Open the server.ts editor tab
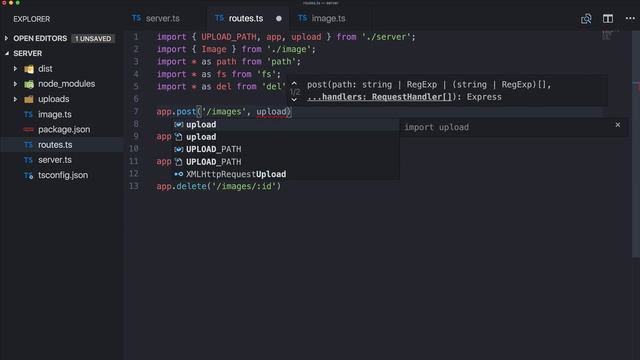640x360 pixels. click(162, 18)
